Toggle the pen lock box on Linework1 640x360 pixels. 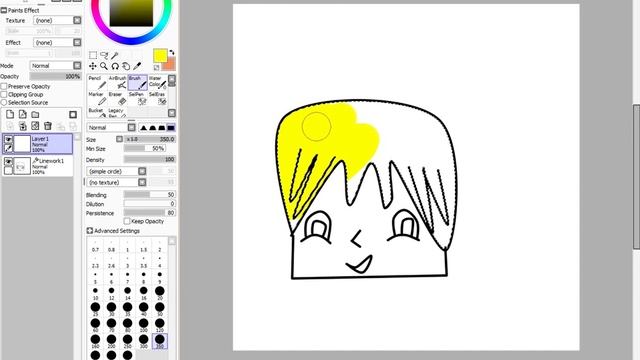(8, 170)
